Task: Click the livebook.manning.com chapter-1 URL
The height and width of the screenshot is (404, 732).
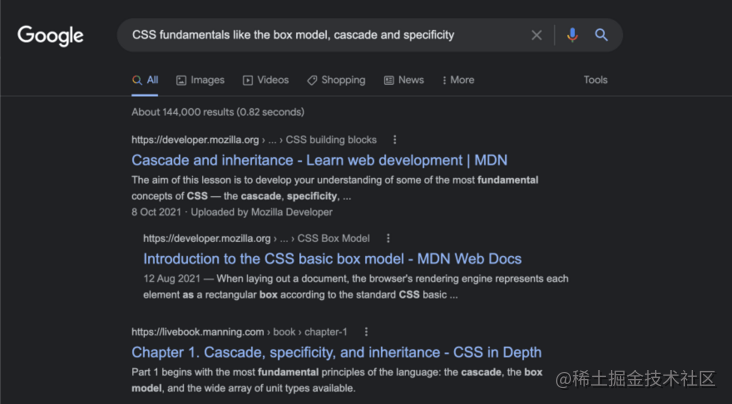Action: (x=239, y=332)
